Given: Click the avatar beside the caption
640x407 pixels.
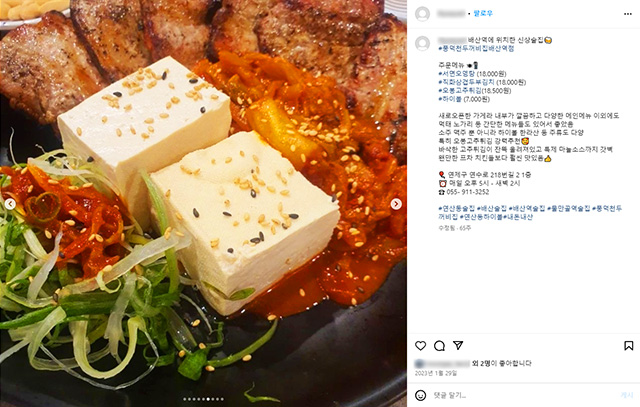Looking at the screenshot, I should [422, 43].
